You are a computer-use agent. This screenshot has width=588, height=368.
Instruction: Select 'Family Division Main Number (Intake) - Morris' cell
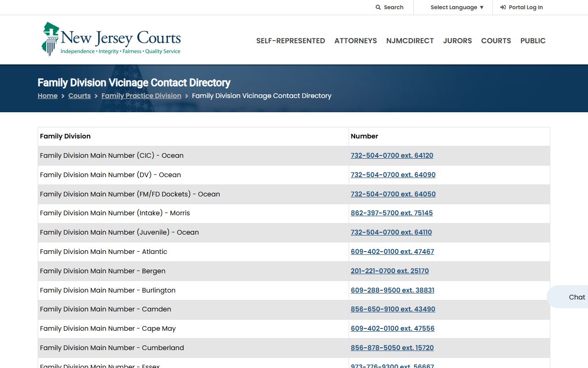click(x=193, y=213)
